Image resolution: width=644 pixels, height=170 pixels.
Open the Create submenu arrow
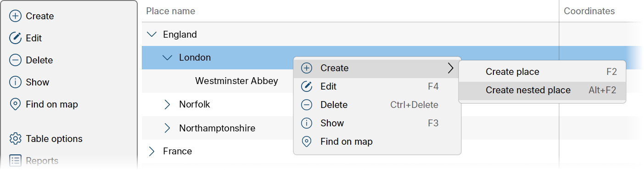pos(451,68)
